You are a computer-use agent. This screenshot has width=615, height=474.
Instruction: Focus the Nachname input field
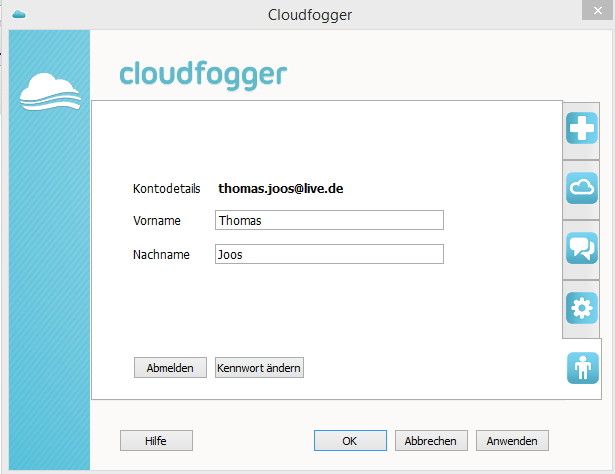point(329,254)
